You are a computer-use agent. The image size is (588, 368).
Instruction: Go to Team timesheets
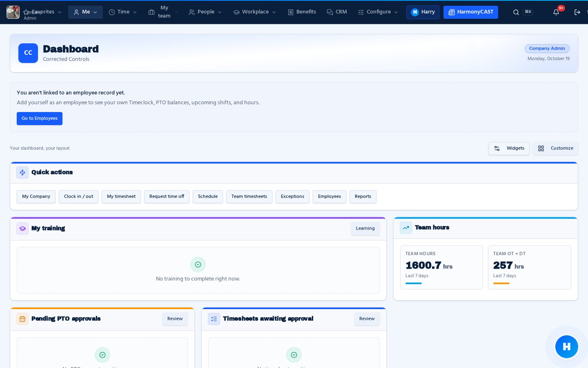(249, 197)
